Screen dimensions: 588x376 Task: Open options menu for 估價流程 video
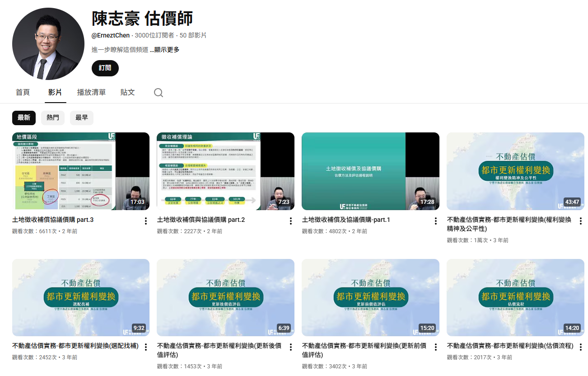pos(580,347)
